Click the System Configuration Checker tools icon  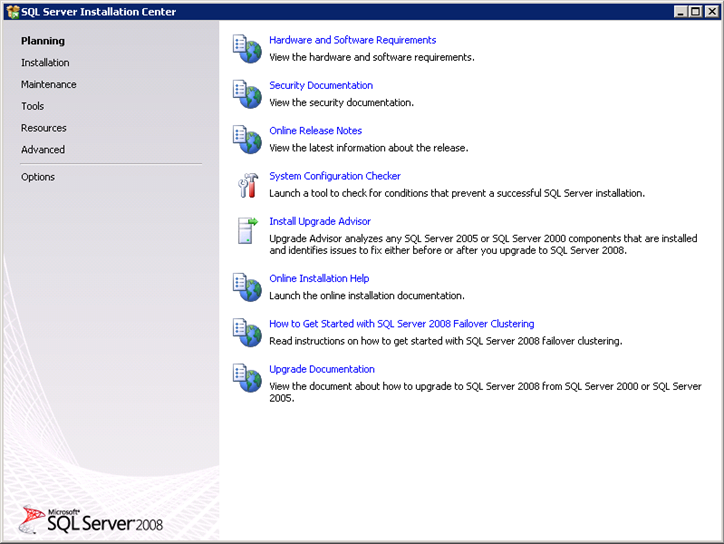(x=248, y=185)
